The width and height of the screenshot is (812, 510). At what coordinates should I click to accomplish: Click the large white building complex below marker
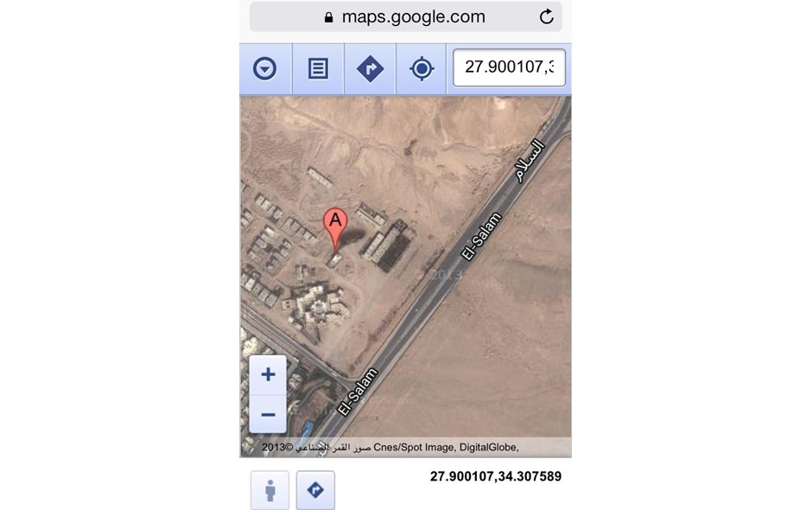(x=316, y=306)
